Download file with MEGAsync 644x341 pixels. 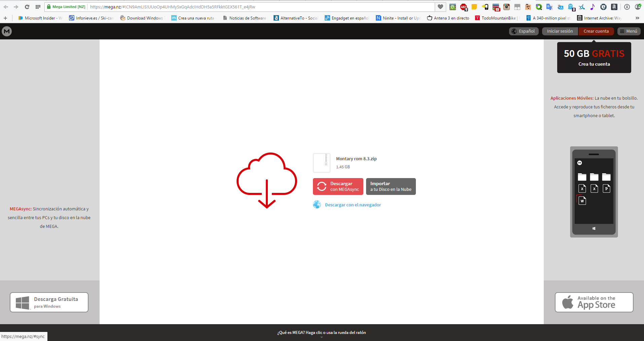coord(338,186)
